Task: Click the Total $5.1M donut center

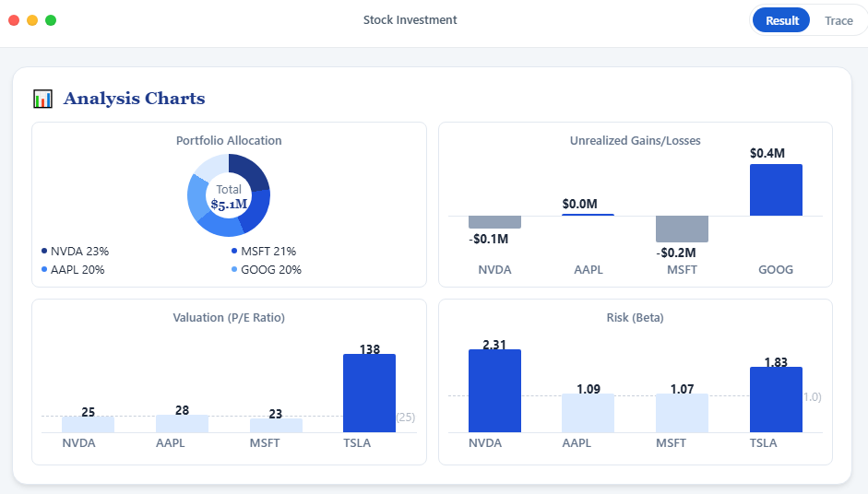Action: (229, 196)
